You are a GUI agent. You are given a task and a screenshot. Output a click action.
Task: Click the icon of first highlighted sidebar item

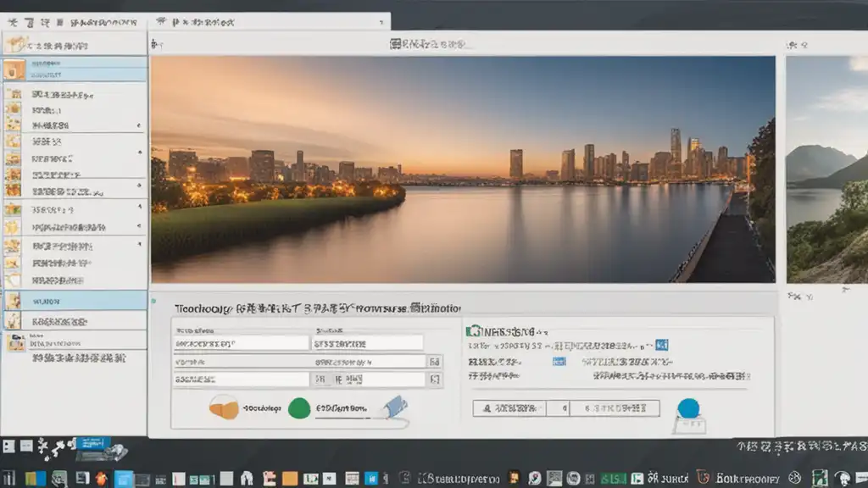tap(14, 69)
